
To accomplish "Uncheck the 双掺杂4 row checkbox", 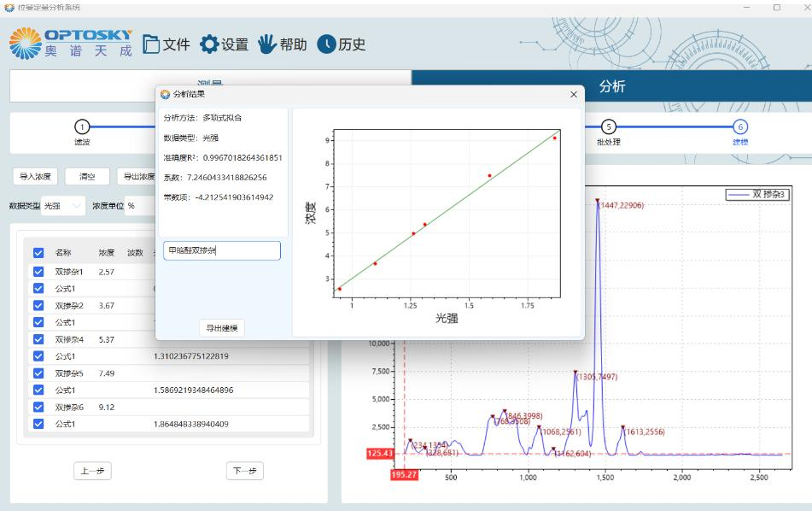I will [x=38, y=339].
